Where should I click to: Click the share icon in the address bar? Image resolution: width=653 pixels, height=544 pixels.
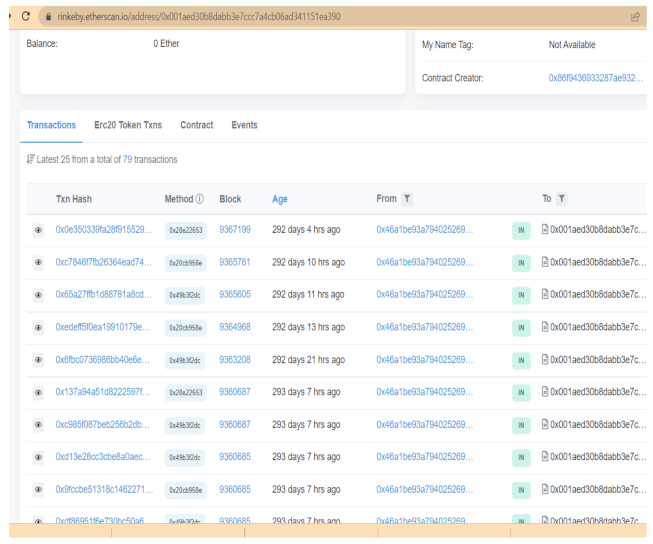[x=635, y=17]
